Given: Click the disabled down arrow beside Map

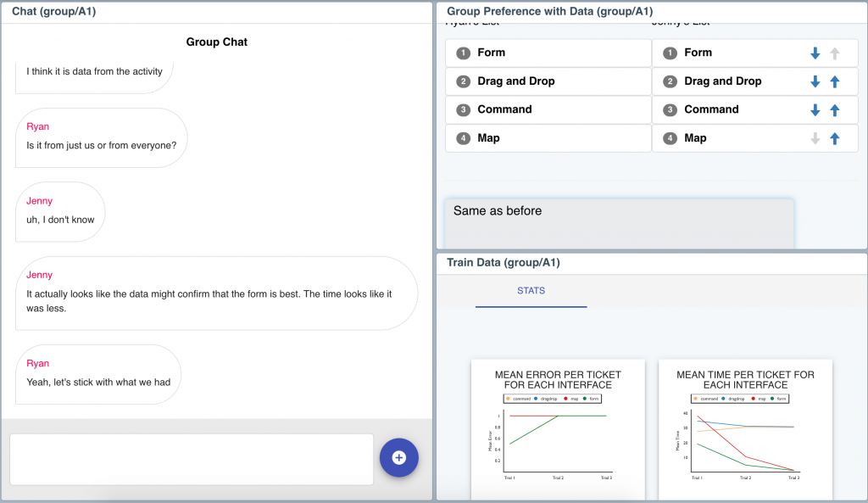Looking at the screenshot, I should coord(815,139).
